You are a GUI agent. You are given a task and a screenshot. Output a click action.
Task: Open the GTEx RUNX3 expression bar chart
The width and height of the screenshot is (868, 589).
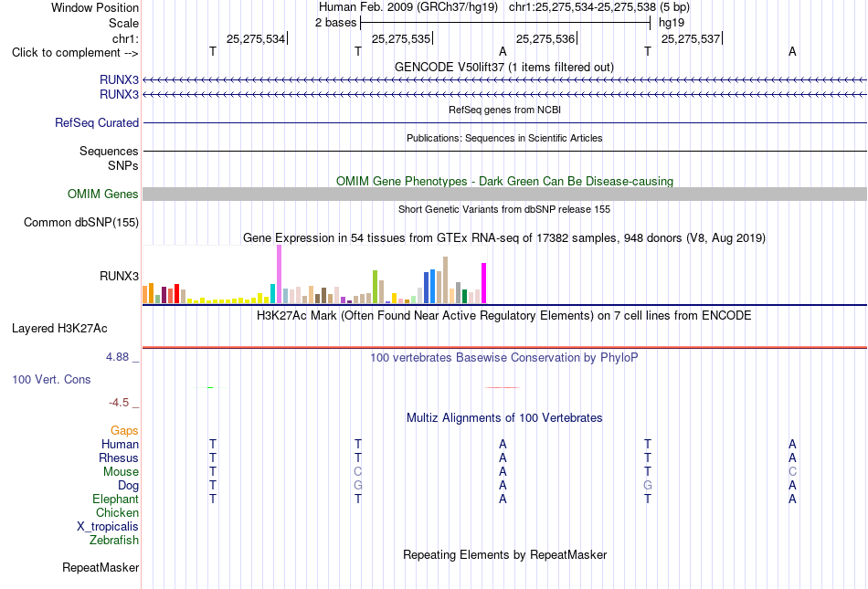314,275
